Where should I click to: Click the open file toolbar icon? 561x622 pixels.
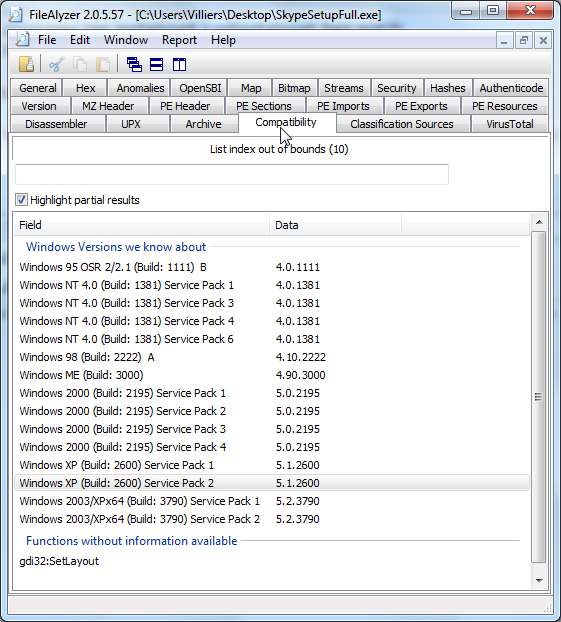tap(26, 64)
